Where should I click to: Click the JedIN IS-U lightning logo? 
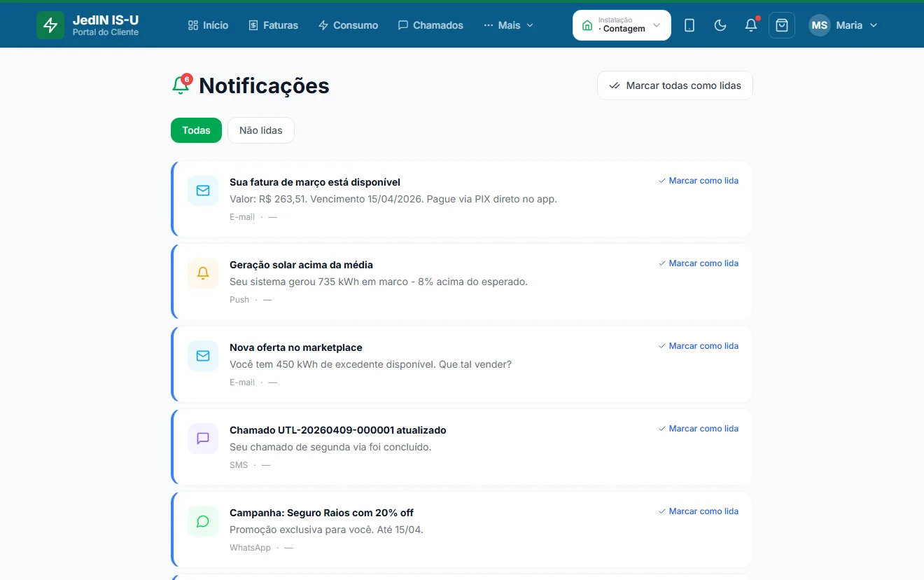pyautogui.click(x=50, y=25)
